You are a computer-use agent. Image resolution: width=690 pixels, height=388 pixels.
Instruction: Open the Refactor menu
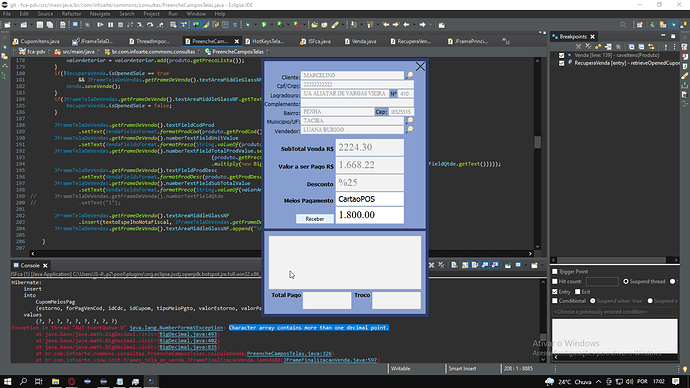coord(71,14)
